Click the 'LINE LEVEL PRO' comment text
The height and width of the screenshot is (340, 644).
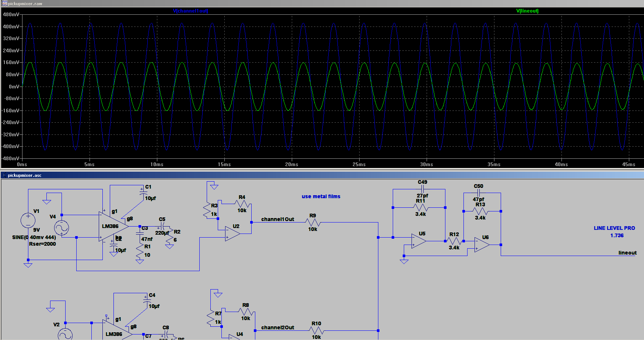point(614,228)
